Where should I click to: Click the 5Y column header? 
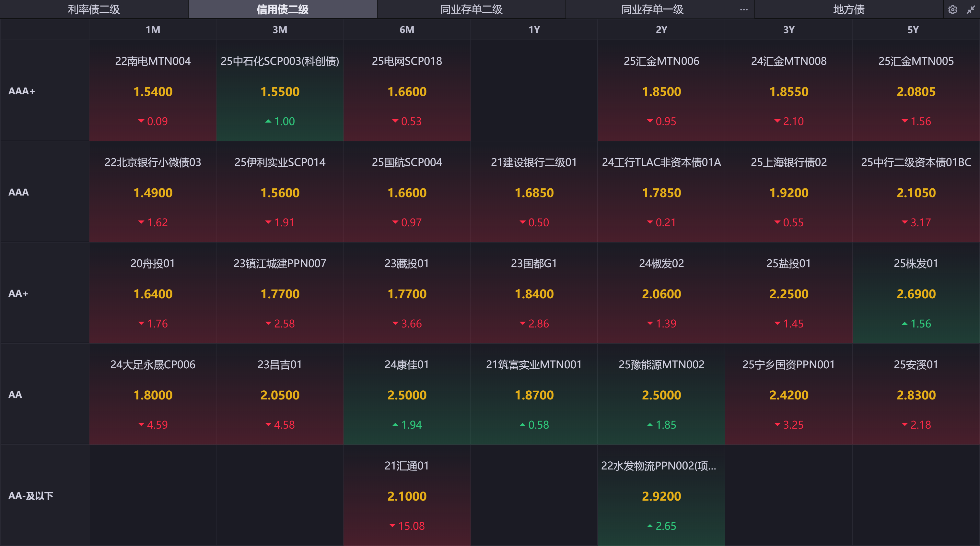[913, 30]
